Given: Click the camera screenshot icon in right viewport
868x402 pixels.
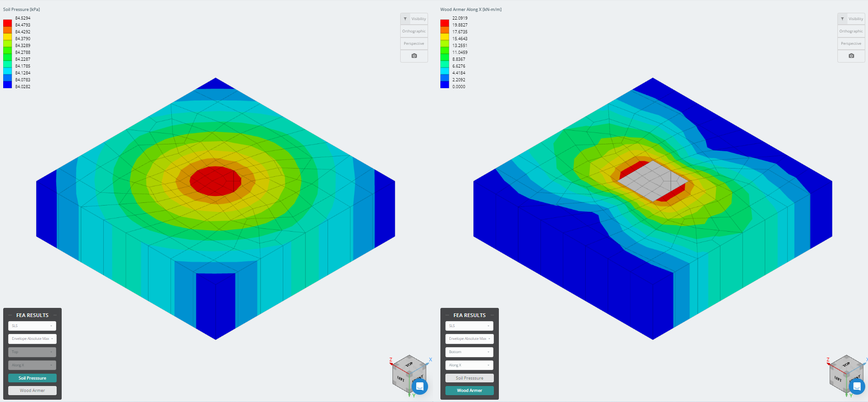Looking at the screenshot, I should (851, 56).
